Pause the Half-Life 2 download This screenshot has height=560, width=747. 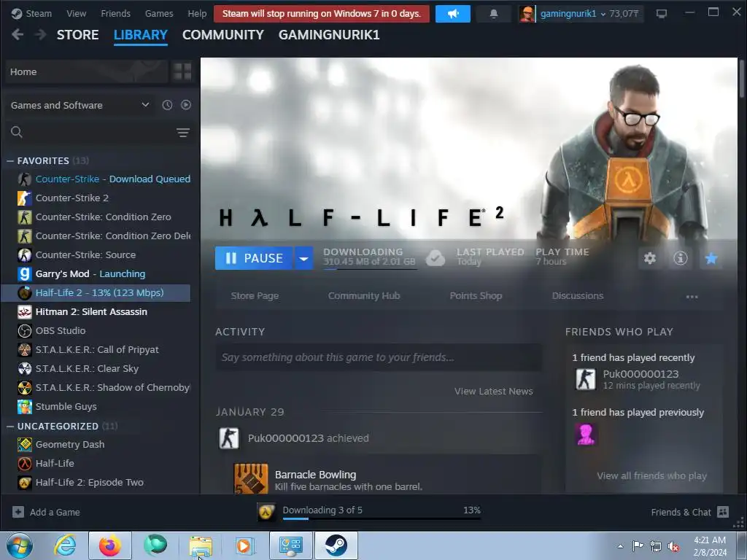tap(254, 258)
